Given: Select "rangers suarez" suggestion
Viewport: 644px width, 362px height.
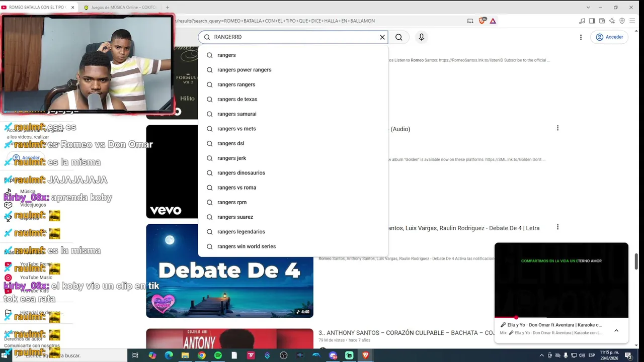Looking at the screenshot, I should [x=293, y=217].
